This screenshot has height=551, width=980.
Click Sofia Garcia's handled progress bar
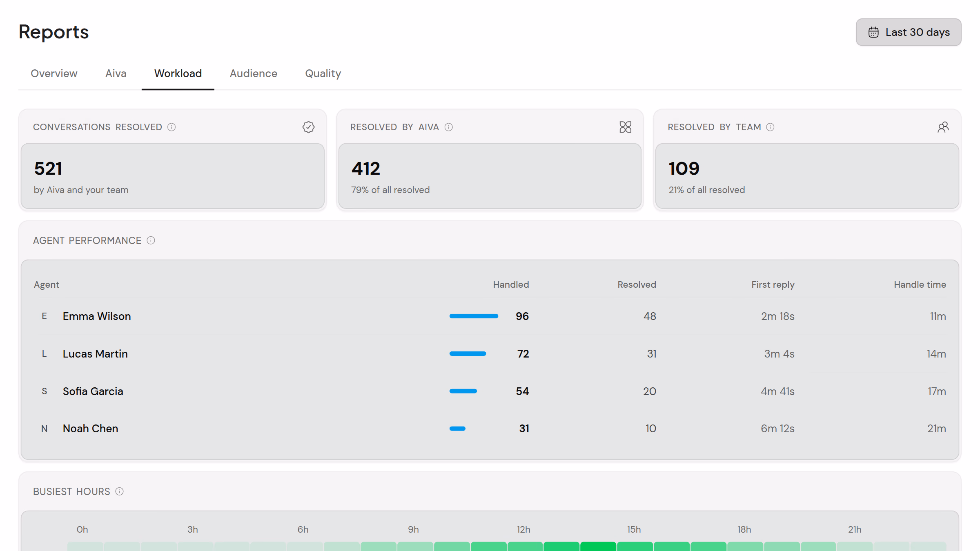point(463,391)
